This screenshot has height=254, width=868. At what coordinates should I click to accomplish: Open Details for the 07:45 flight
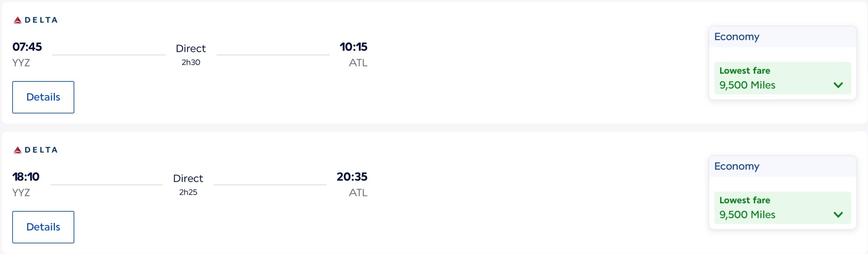(43, 97)
